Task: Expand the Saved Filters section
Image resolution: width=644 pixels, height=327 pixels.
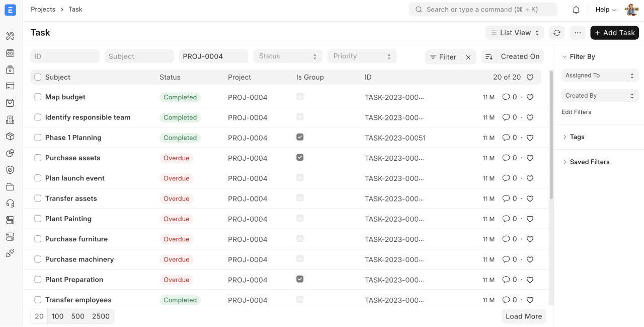Action: [589, 162]
